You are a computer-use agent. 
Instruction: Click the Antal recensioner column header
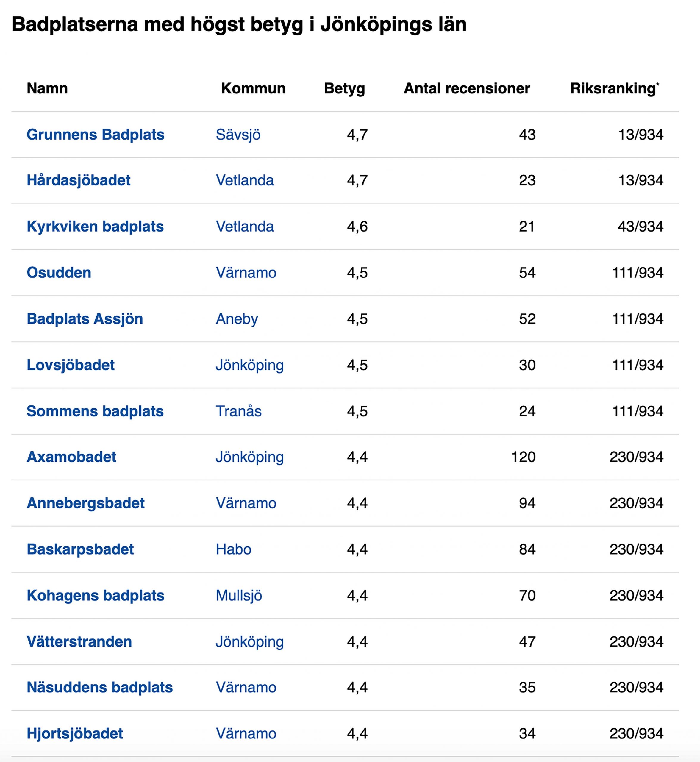(x=467, y=89)
